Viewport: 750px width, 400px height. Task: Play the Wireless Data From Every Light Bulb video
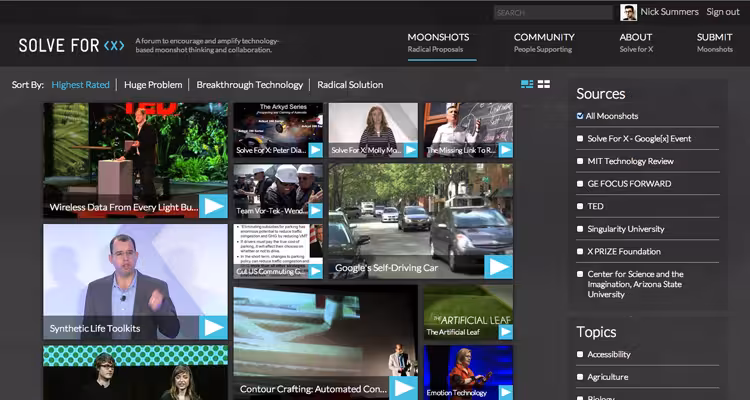(x=213, y=206)
